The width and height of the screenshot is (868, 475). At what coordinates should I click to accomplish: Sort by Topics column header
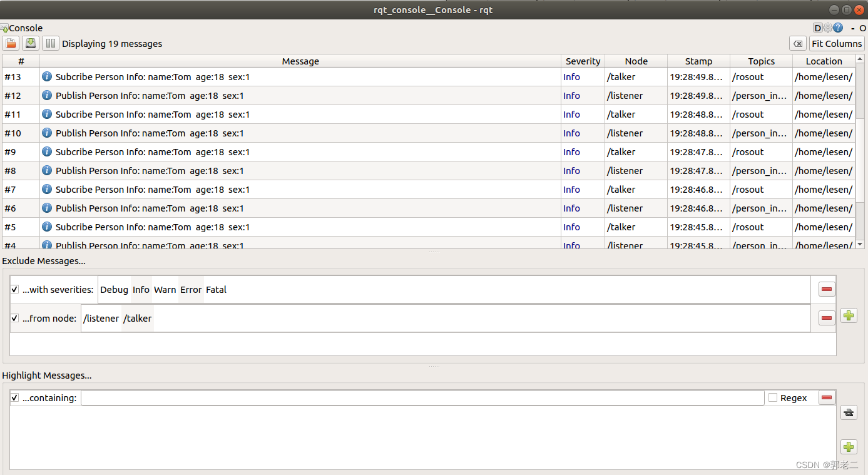tap(761, 61)
